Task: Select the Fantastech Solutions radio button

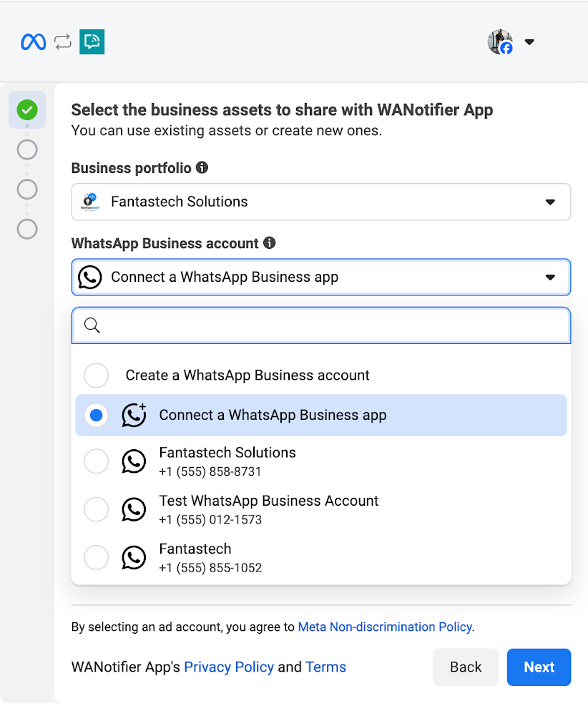Action: pos(97,461)
